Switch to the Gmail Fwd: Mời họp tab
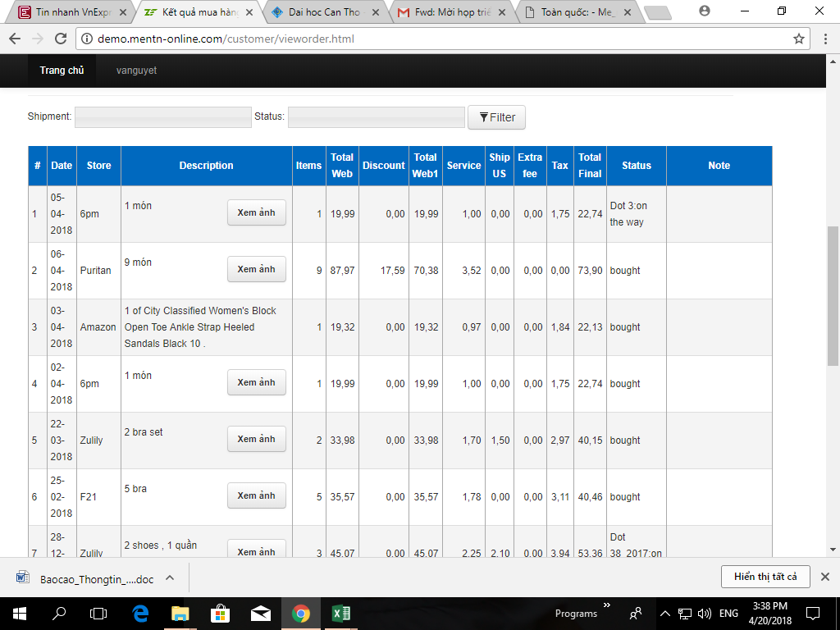This screenshot has height=630, width=840. pos(450,12)
